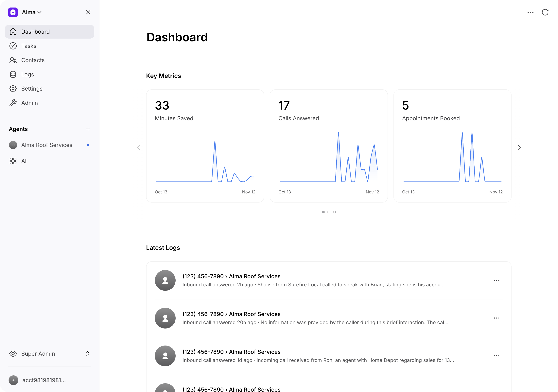Expand the Super Admin role switcher
This screenshot has width=558, height=392.
click(87, 354)
